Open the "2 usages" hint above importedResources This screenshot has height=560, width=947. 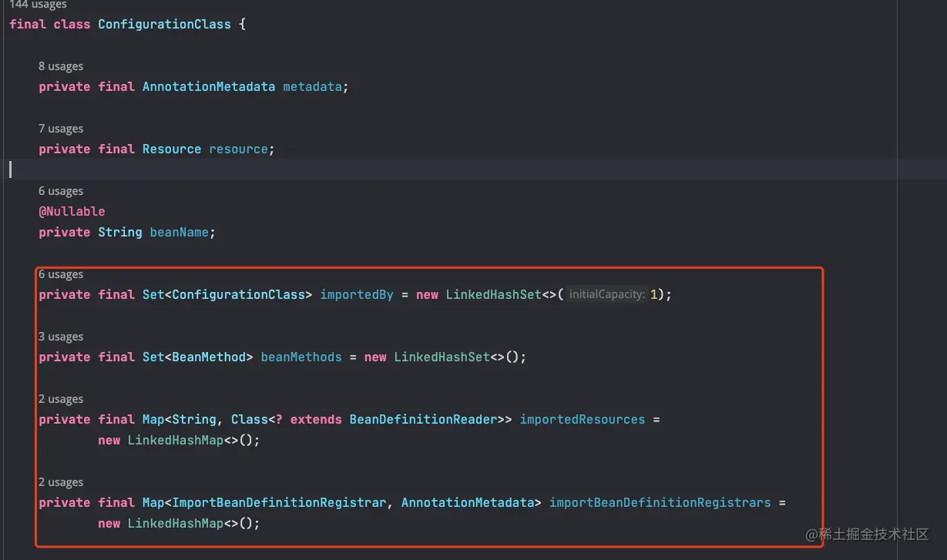pos(61,399)
